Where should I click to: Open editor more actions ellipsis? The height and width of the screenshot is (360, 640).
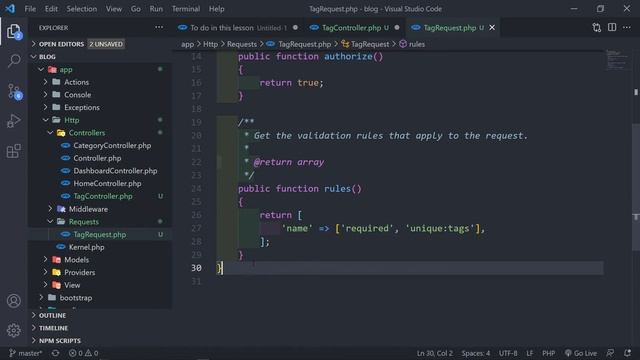coord(627,27)
